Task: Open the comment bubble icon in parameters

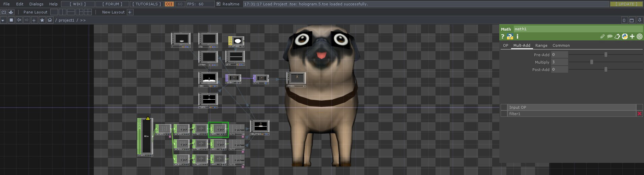Action: (610, 36)
